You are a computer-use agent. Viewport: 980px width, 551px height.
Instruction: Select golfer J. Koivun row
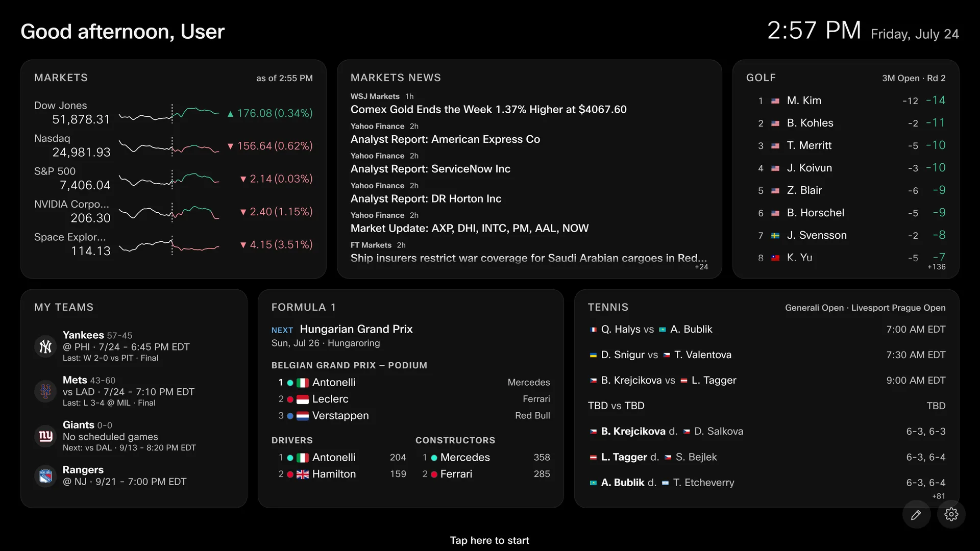(x=846, y=168)
